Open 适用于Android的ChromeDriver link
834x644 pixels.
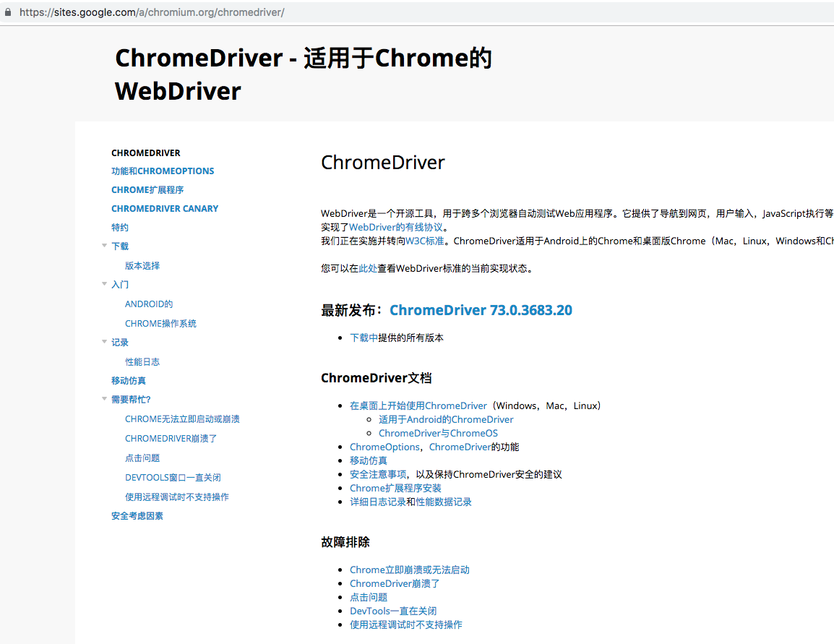pos(446,420)
